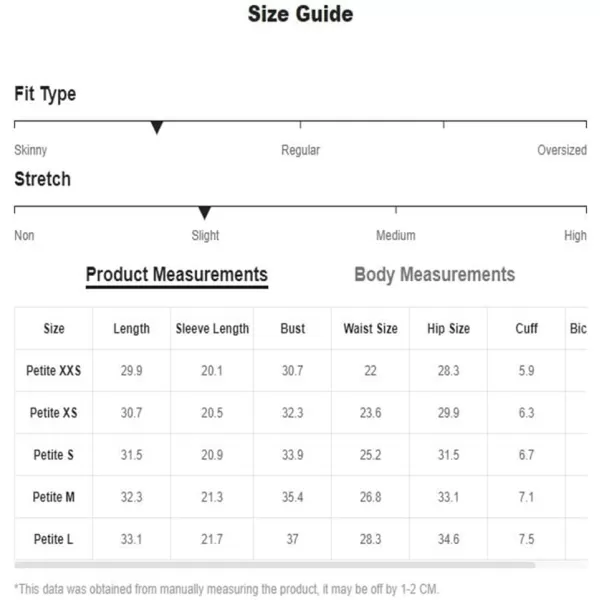Viewport: 600px width, 600px height.
Task: Select the Petite M row label
Action: click(x=54, y=497)
